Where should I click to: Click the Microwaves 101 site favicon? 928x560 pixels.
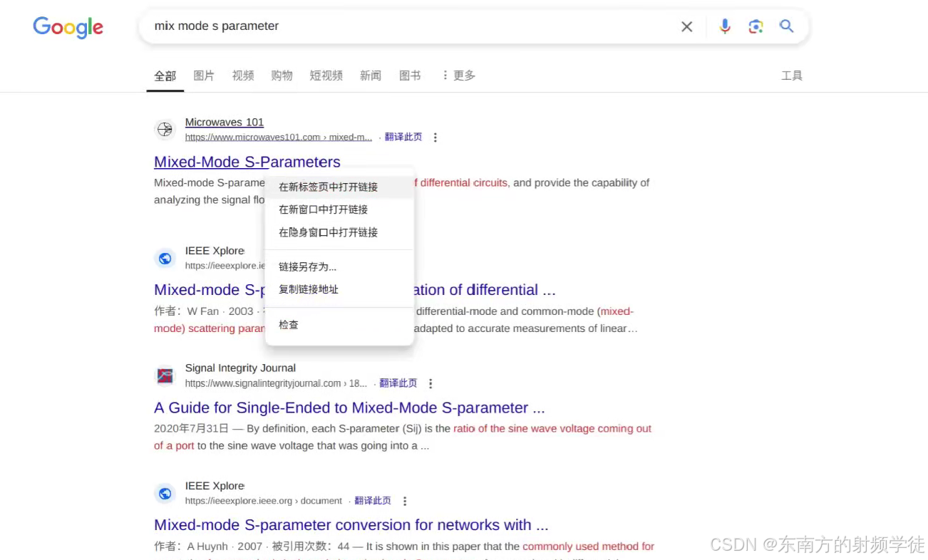point(165,130)
